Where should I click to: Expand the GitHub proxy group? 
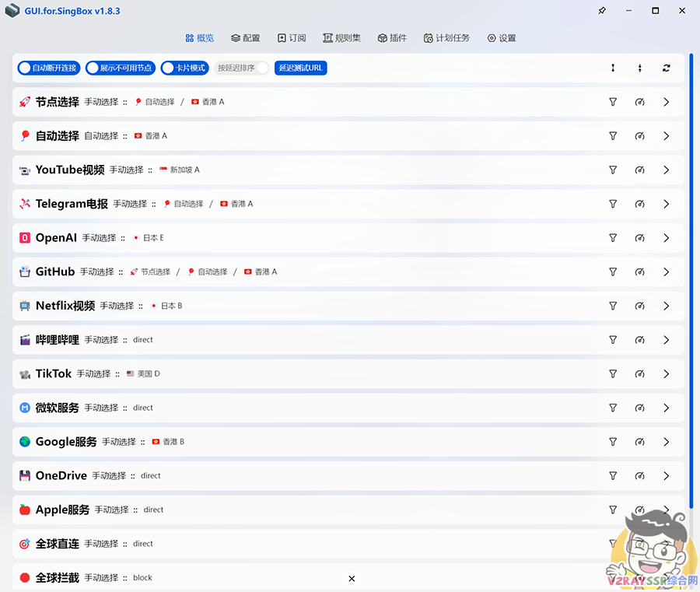coord(666,271)
